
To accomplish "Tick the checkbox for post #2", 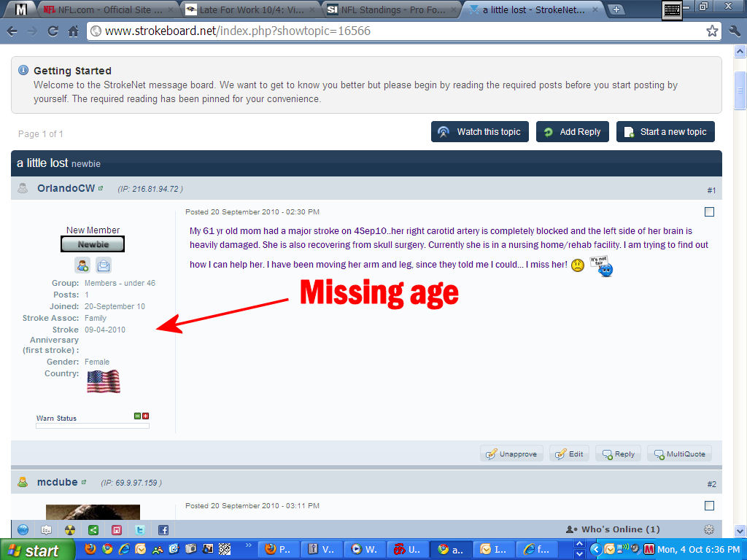I will (x=709, y=505).
